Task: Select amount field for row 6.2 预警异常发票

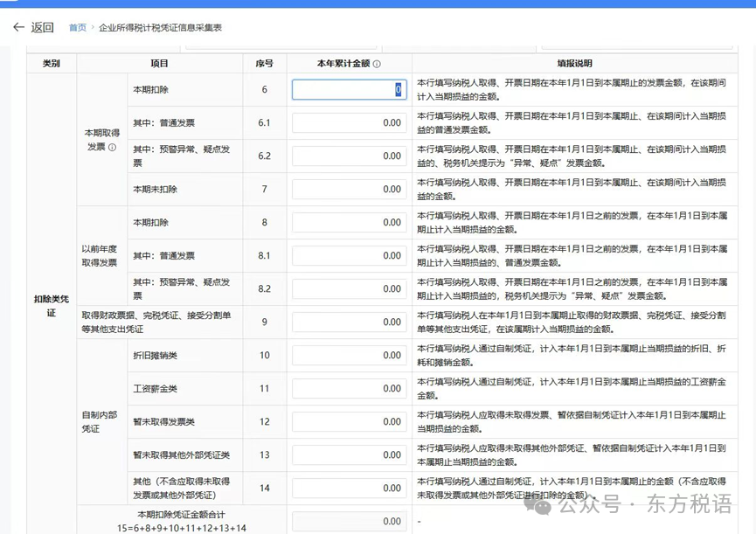Action: pos(349,156)
